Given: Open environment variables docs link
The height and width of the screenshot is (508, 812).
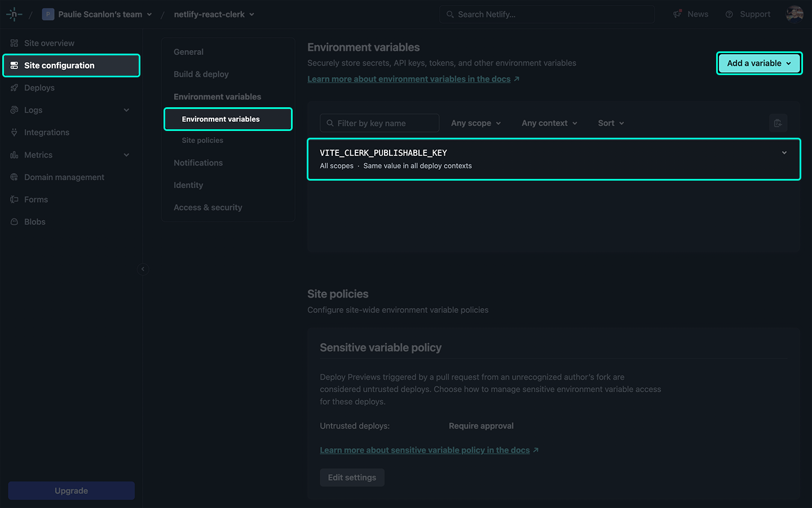Looking at the screenshot, I should (x=409, y=79).
